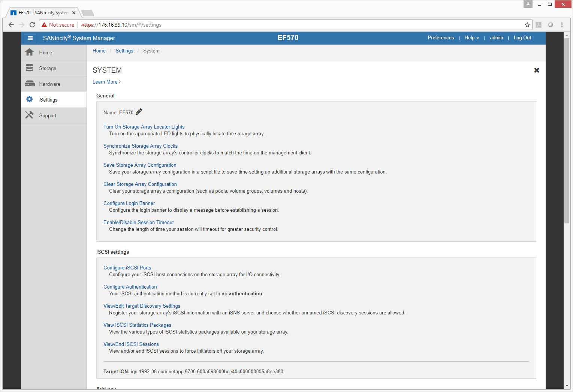Image resolution: width=573 pixels, height=392 pixels.
Task: Click the hamburger menu icon in header
Action: pyautogui.click(x=30, y=38)
